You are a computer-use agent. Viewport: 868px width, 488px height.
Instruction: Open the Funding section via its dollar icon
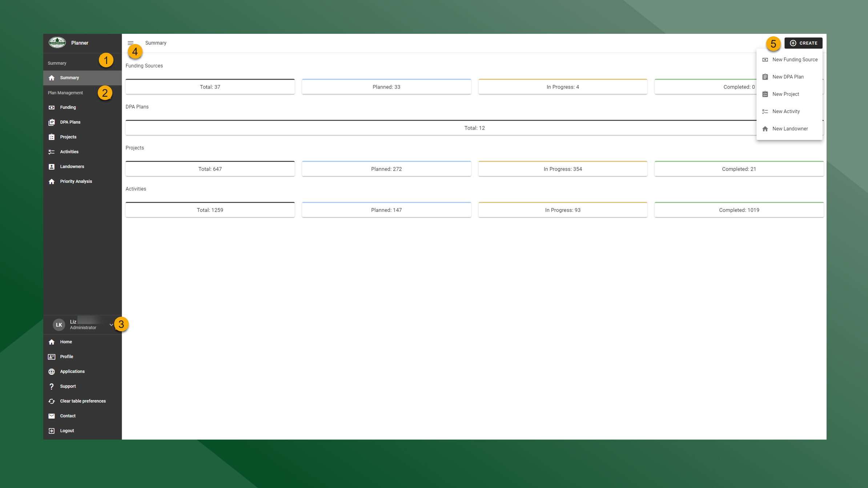pyautogui.click(x=52, y=107)
